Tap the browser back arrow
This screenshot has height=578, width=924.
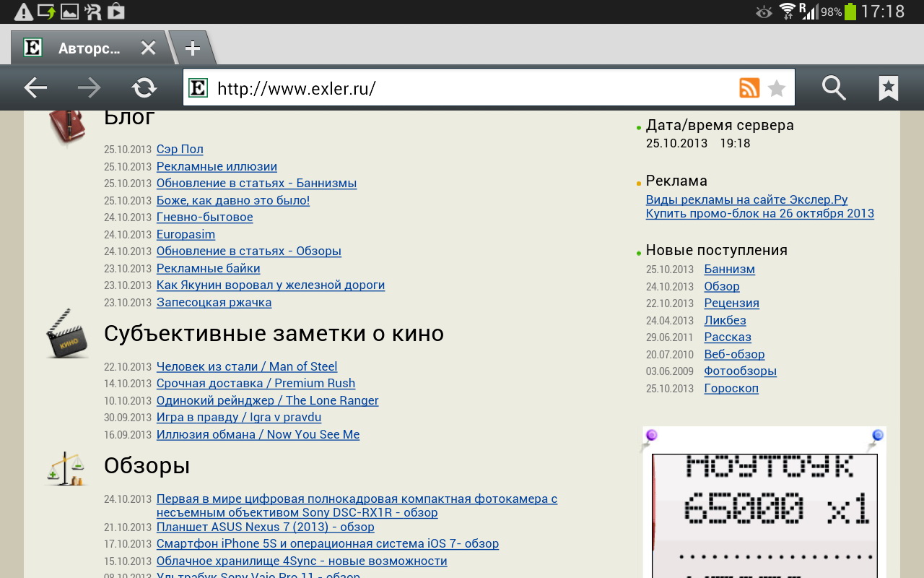(35, 88)
